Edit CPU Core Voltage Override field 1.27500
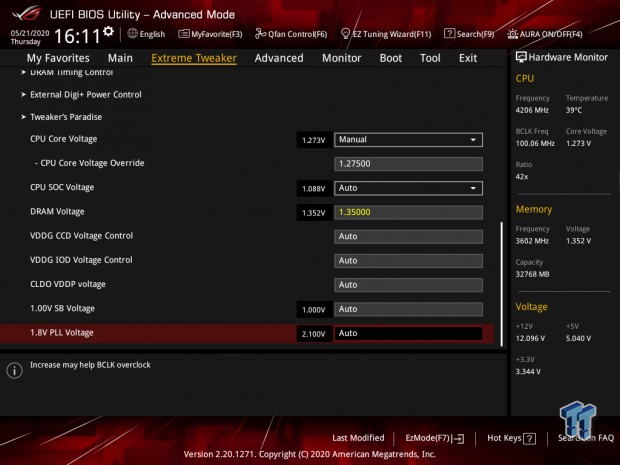The width and height of the screenshot is (620, 465). point(408,164)
